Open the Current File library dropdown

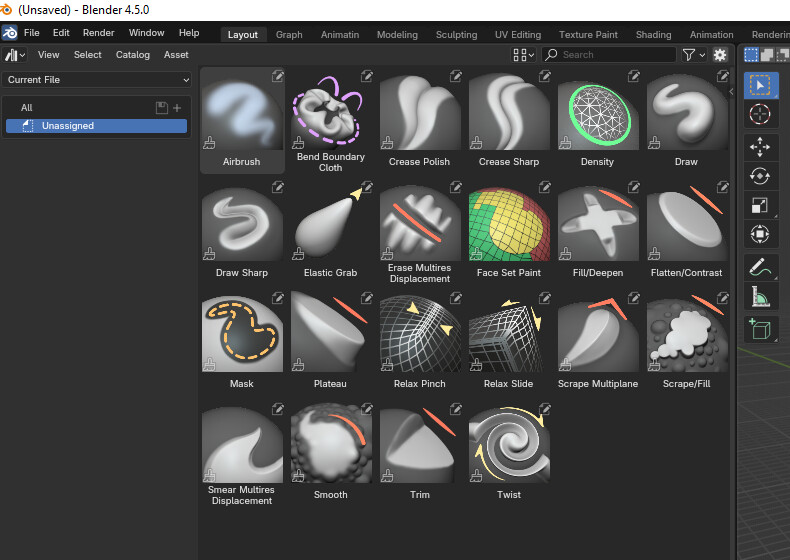[x=97, y=80]
